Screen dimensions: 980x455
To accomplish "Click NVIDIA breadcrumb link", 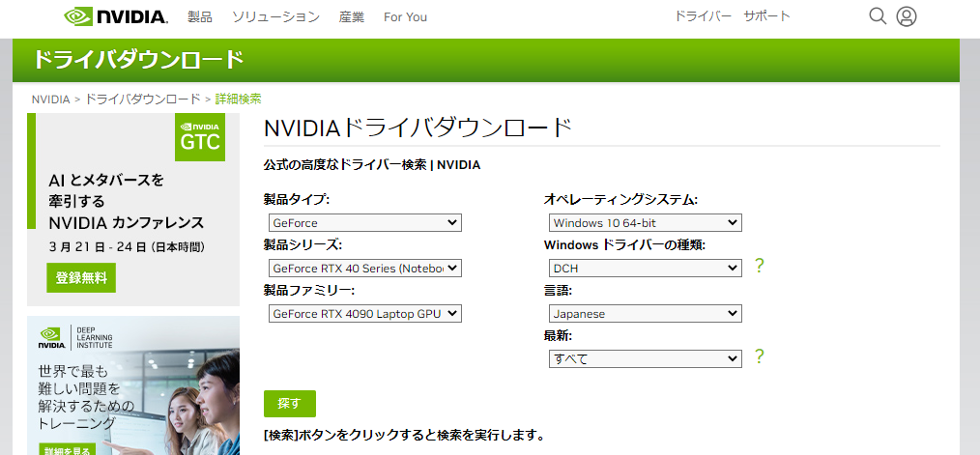I will click(x=50, y=100).
